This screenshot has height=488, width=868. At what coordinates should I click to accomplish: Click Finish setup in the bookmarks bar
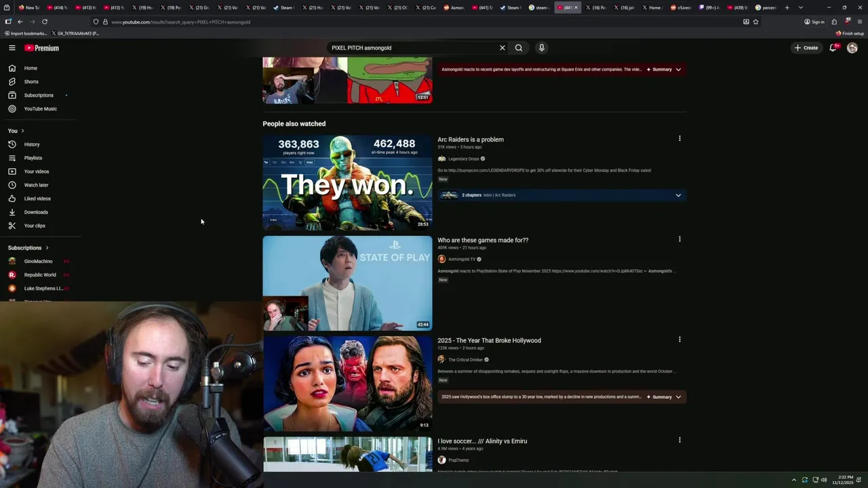[850, 33]
